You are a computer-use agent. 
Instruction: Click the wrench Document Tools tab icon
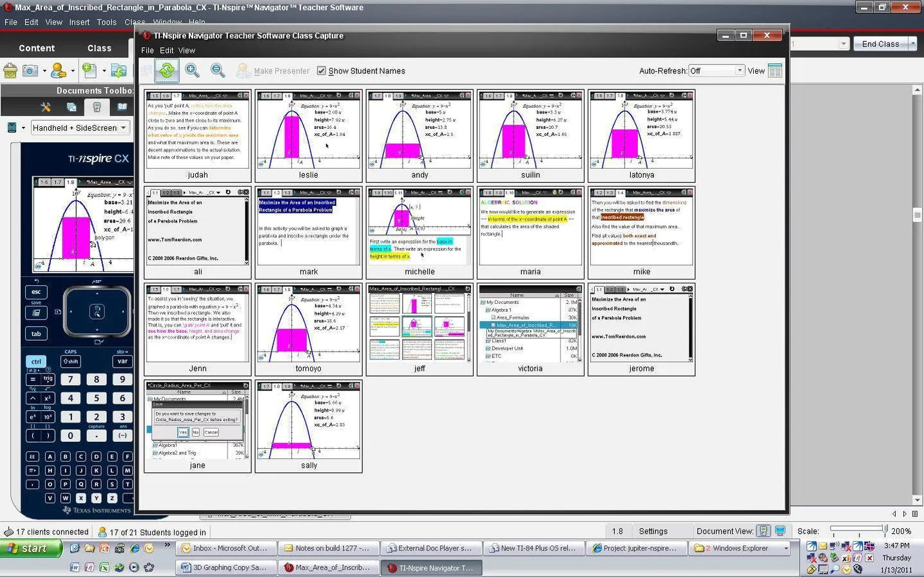click(x=46, y=107)
